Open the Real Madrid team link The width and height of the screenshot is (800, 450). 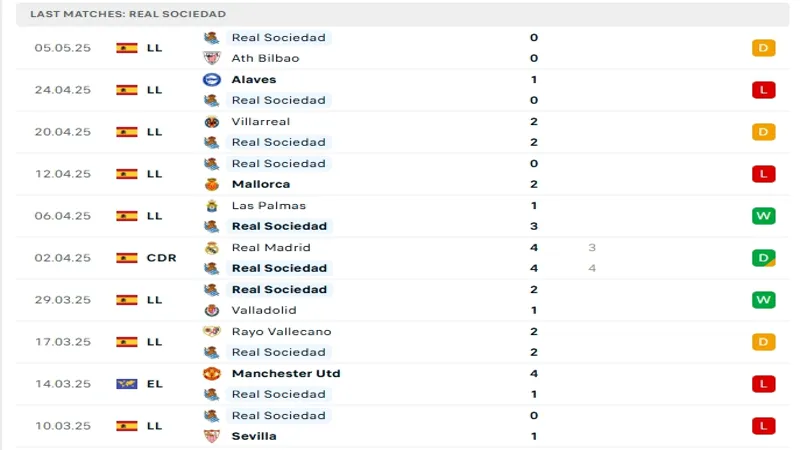270,247
